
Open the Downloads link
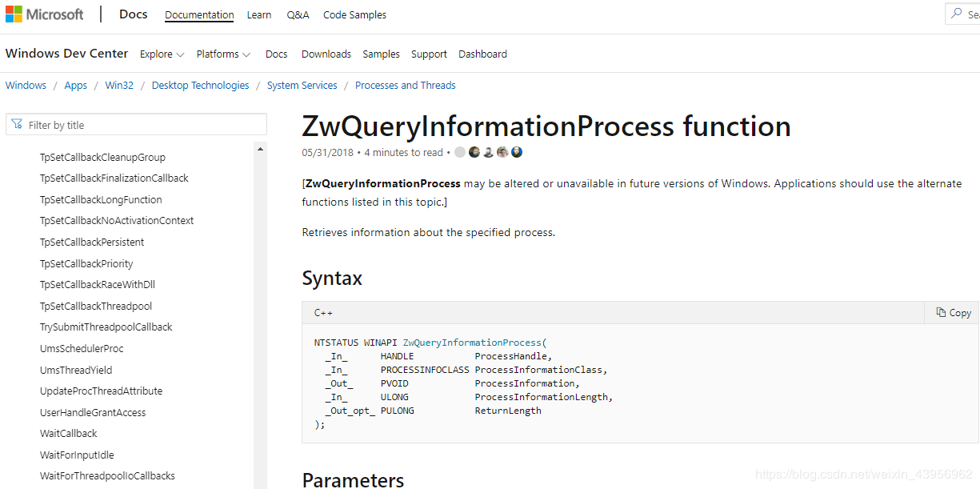coord(326,54)
